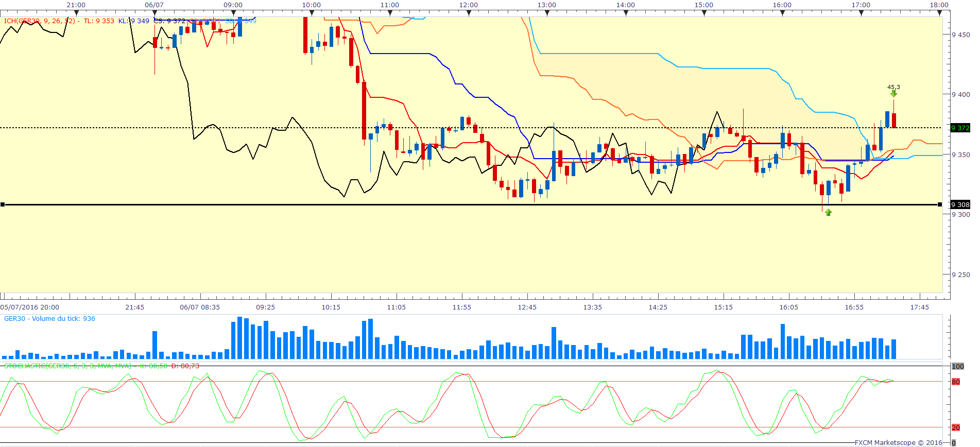Click the 13:00 marker triangle on top axis
The width and height of the screenshot is (980, 447).
pyautogui.click(x=547, y=13)
